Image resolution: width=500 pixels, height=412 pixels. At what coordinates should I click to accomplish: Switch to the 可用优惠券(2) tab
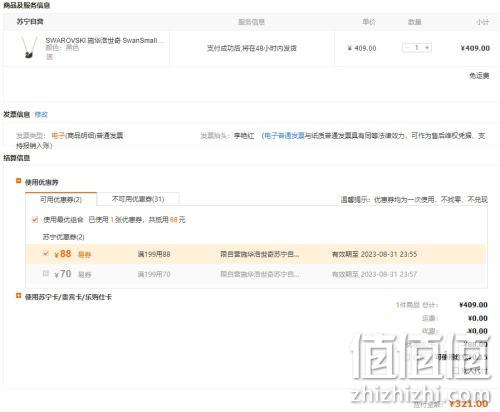pyautogui.click(x=61, y=199)
